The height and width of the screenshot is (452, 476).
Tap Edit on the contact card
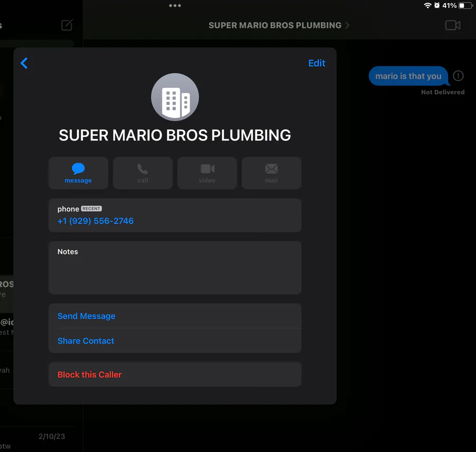317,63
